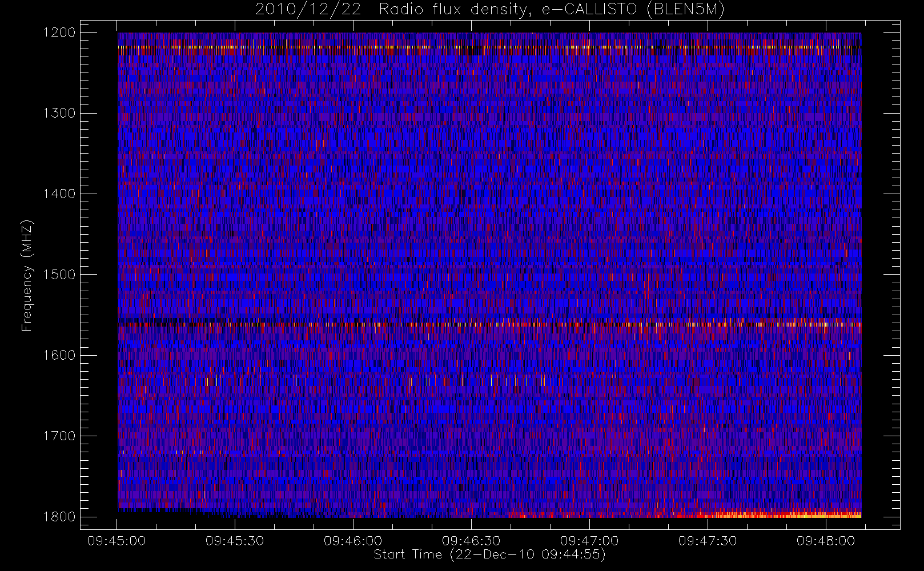Select the 1200 frequency tick label

point(59,33)
